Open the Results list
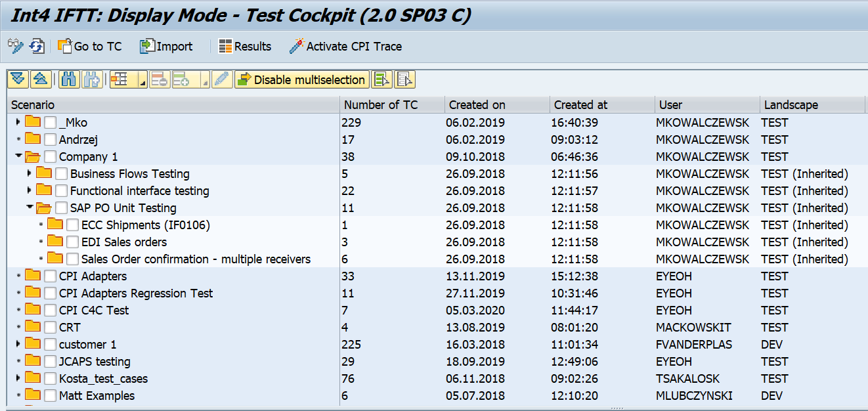This screenshot has width=868, height=411. (244, 46)
